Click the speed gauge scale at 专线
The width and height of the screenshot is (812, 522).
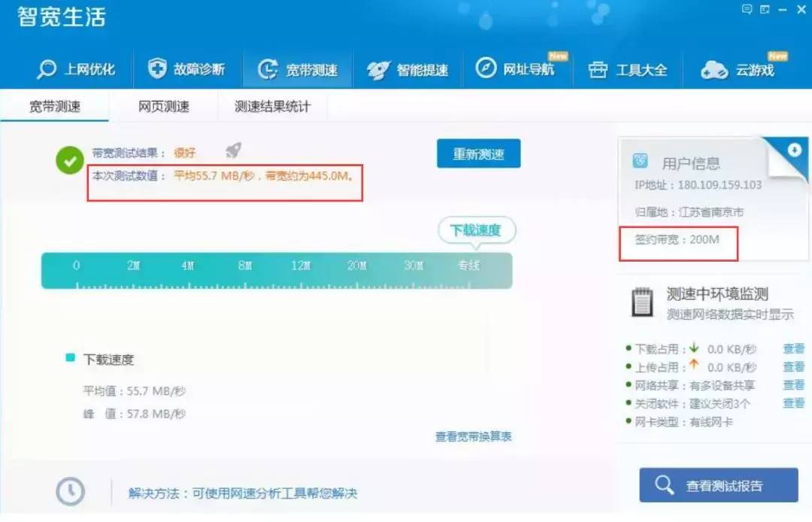click(x=468, y=266)
